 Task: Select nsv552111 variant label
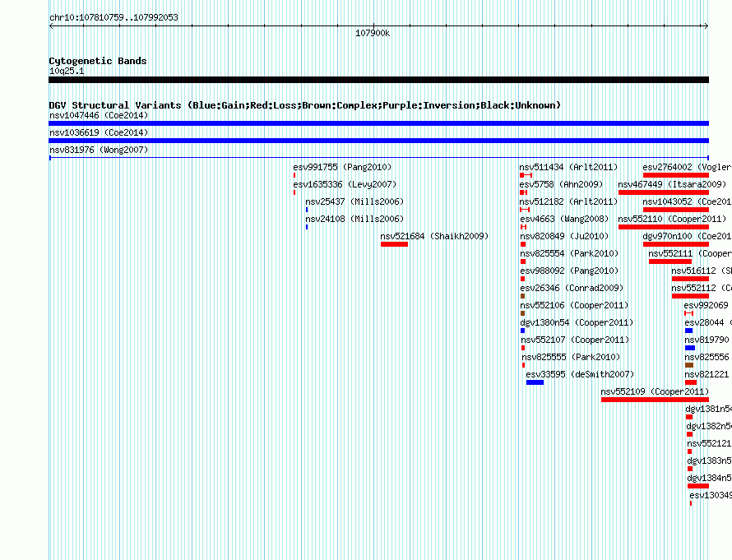(x=689, y=253)
